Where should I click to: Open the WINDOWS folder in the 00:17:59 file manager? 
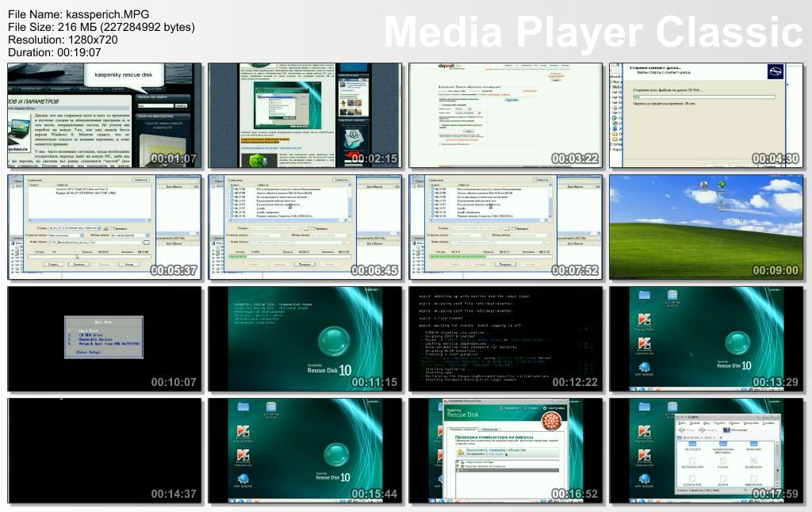755,445
